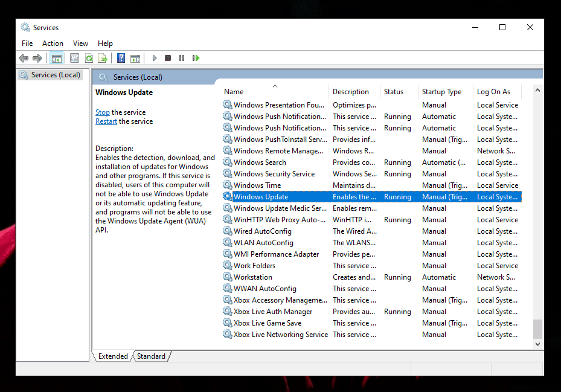Select Windows Remote Manage... row

[371, 151]
